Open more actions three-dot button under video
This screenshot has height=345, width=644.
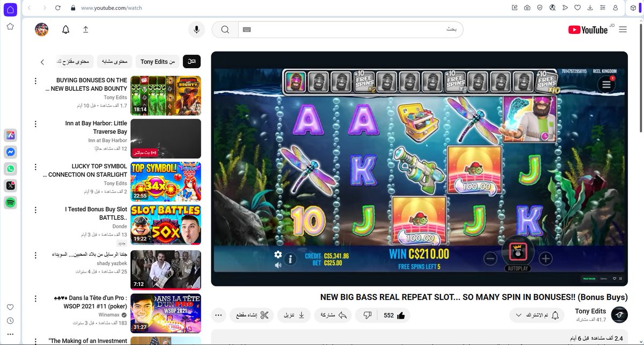pos(218,315)
